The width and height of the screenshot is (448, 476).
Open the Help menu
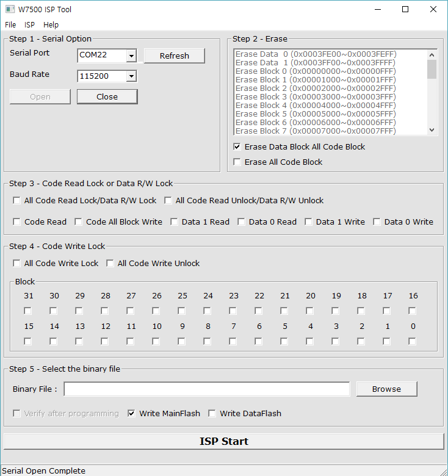(x=51, y=24)
